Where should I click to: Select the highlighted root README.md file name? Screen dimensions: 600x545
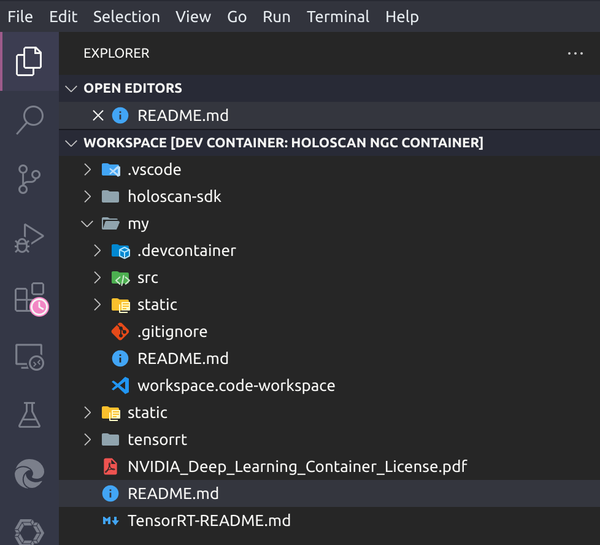(x=173, y=494)
